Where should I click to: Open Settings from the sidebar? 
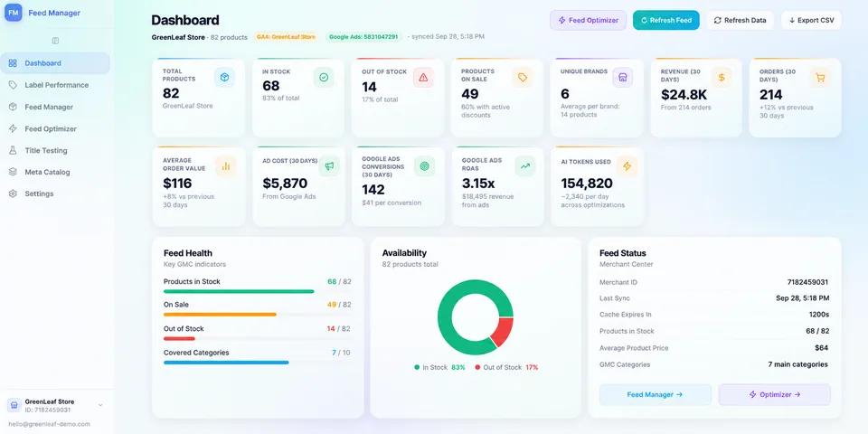coord(55,193)
